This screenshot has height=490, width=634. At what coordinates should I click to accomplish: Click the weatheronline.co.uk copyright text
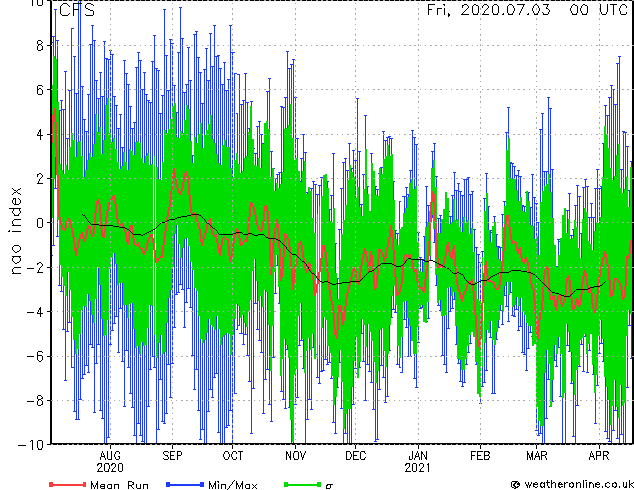coord(572,484)
